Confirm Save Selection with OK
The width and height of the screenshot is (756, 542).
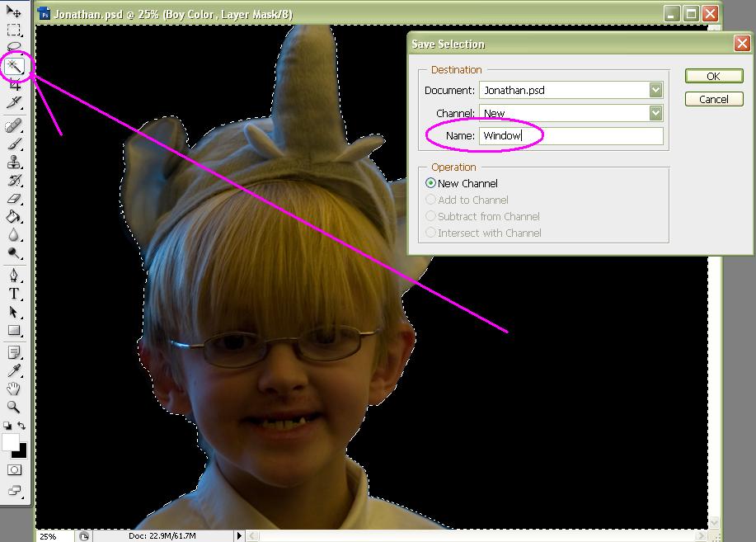coord(714,76)
